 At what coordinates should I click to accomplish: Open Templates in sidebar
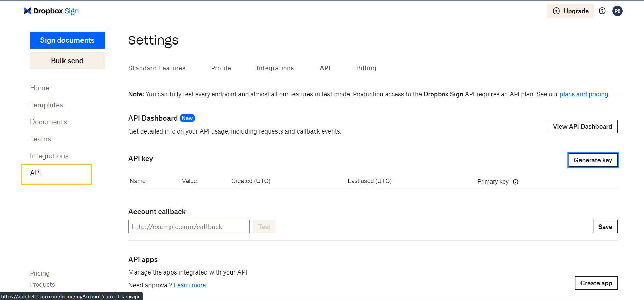click(x=47, y=105)
